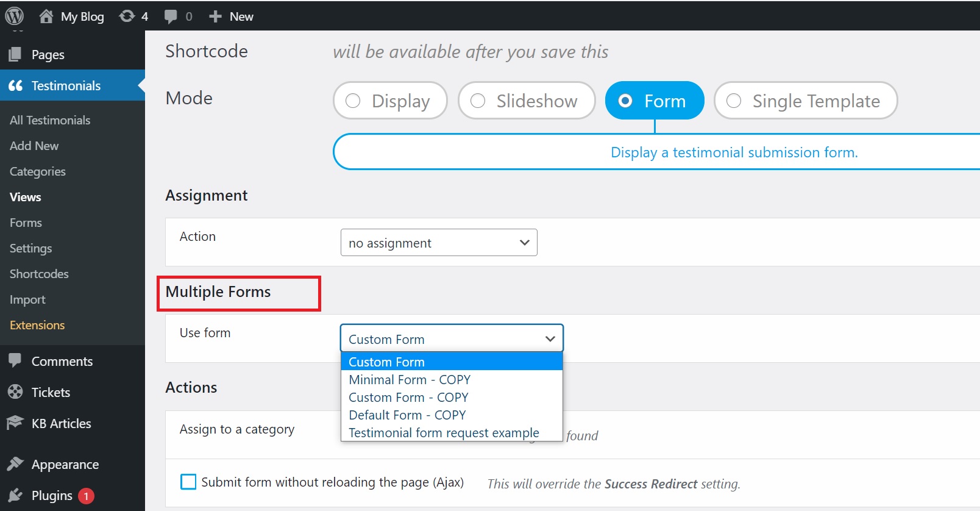Click the Multiple Forms heading
The image size is (980, 511).
(218, 291)
